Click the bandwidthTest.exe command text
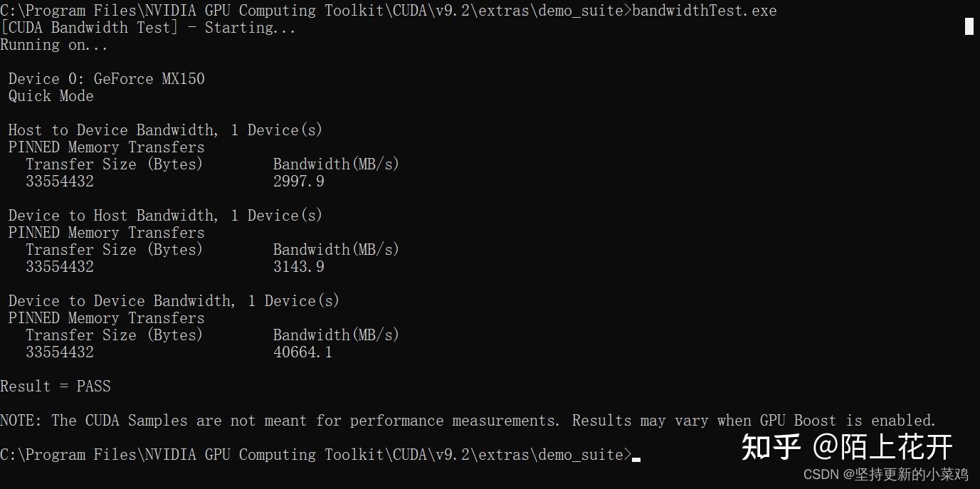This screenshot has width=980, height=489. 704,11
